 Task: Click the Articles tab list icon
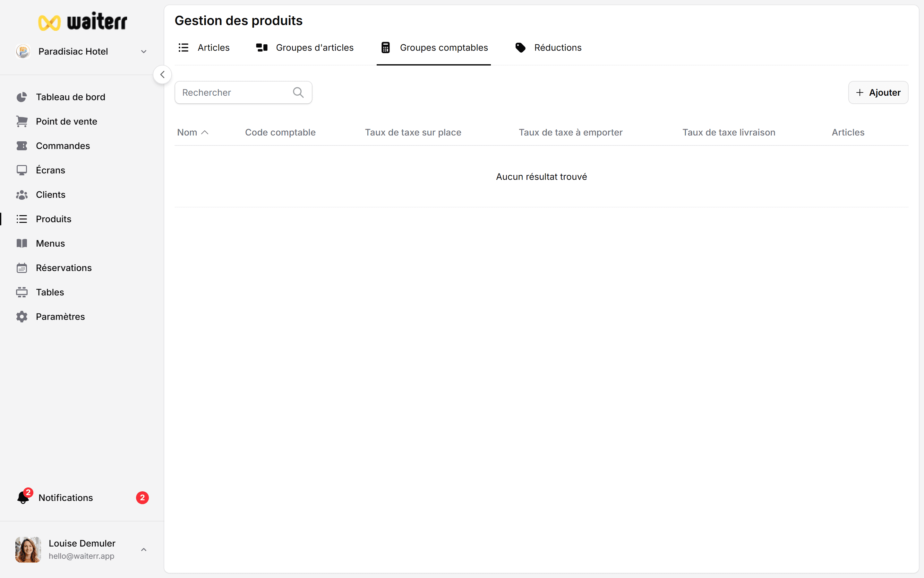[184, 48]
